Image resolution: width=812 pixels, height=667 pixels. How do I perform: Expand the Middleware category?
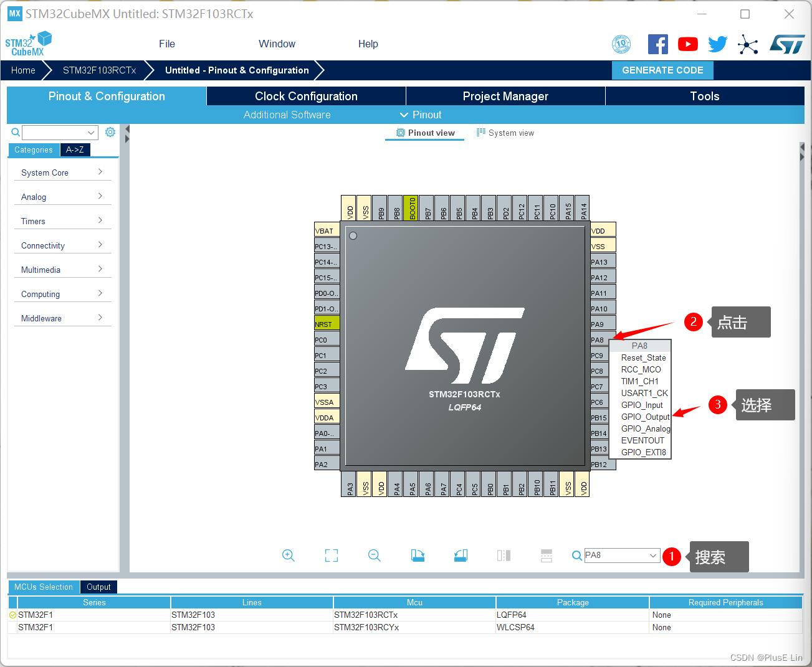coord(62,318)
